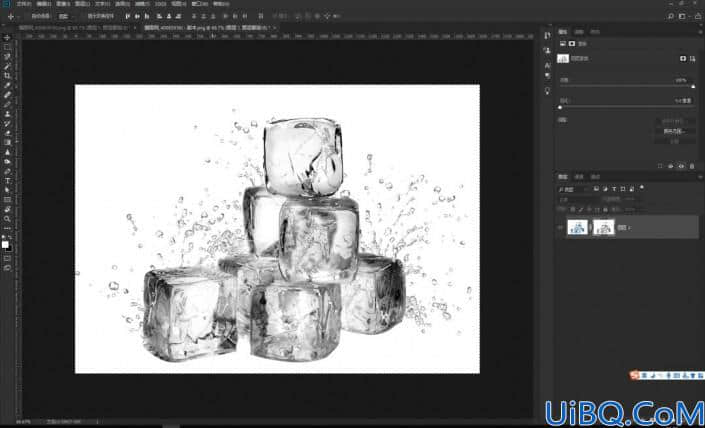Select the Gradient tool
705x428 pixels.
point(7,143)
